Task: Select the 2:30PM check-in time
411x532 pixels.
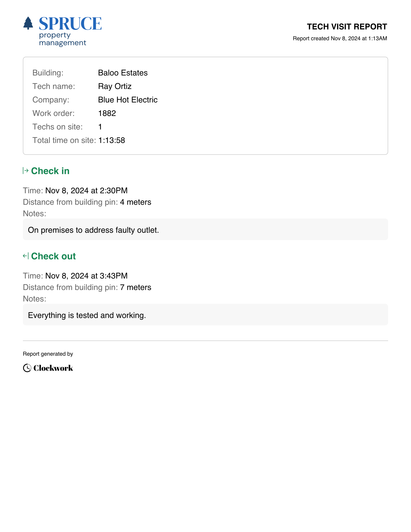Action: point(86,191)
